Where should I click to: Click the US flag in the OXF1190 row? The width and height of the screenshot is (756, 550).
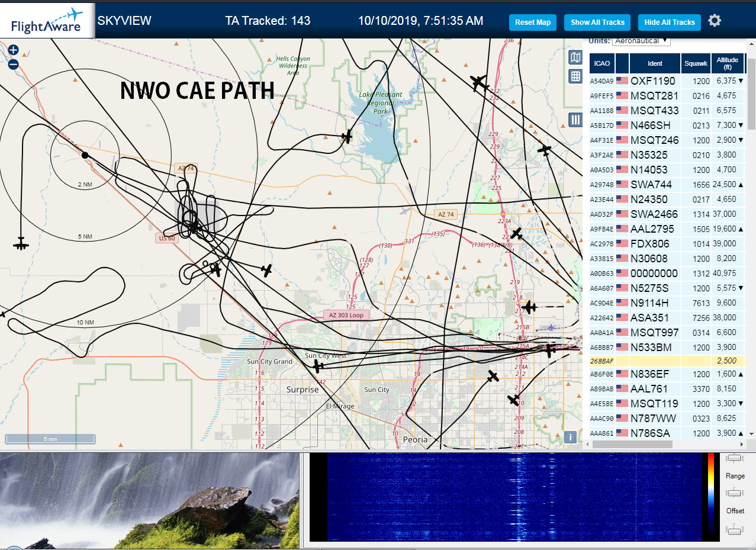click(622, 81)
